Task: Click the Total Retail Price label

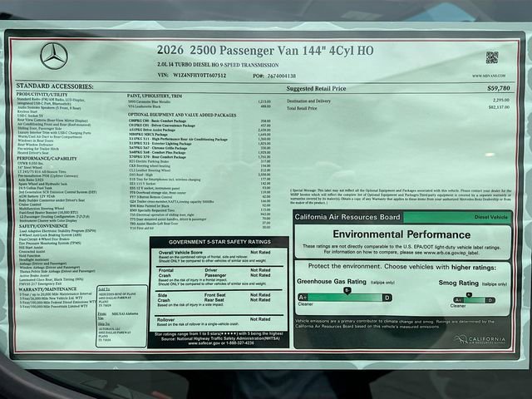Action: (x=302, y=108)
